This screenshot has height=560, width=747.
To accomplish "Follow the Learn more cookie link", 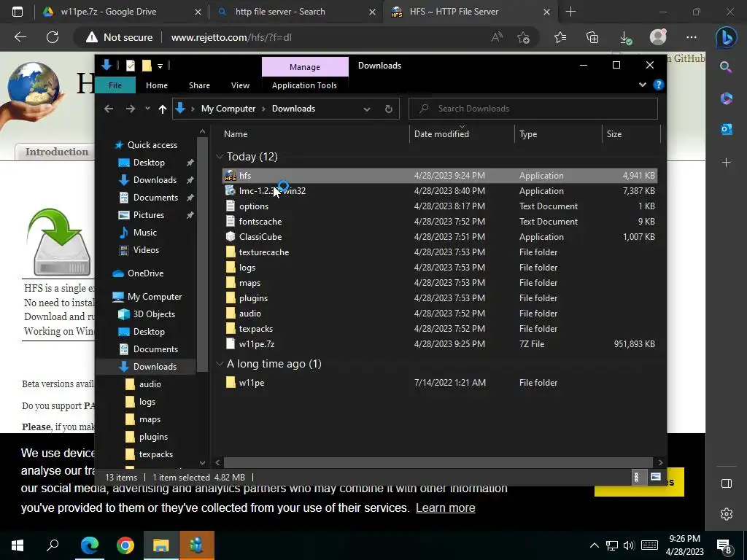I will [446, 508].
